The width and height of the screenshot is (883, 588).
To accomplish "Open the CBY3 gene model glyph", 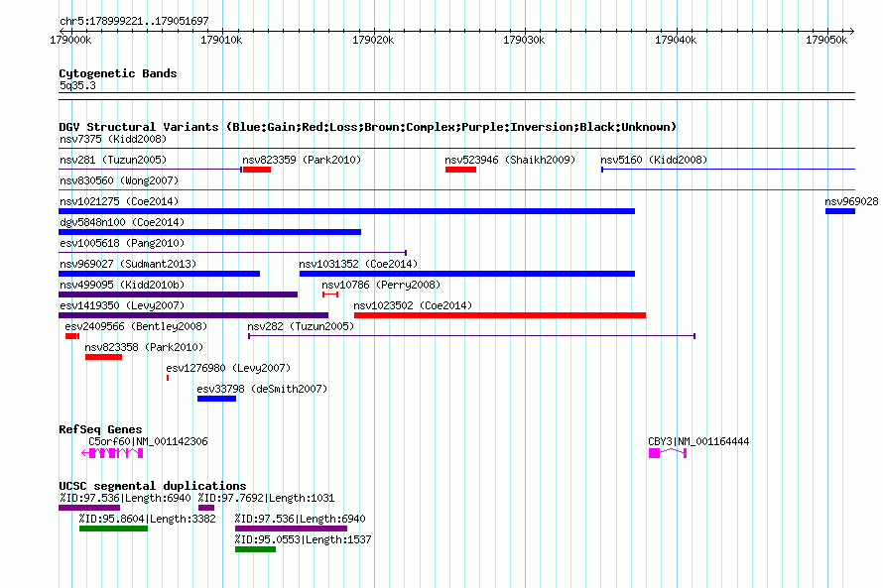I will (x=668, y=453).
